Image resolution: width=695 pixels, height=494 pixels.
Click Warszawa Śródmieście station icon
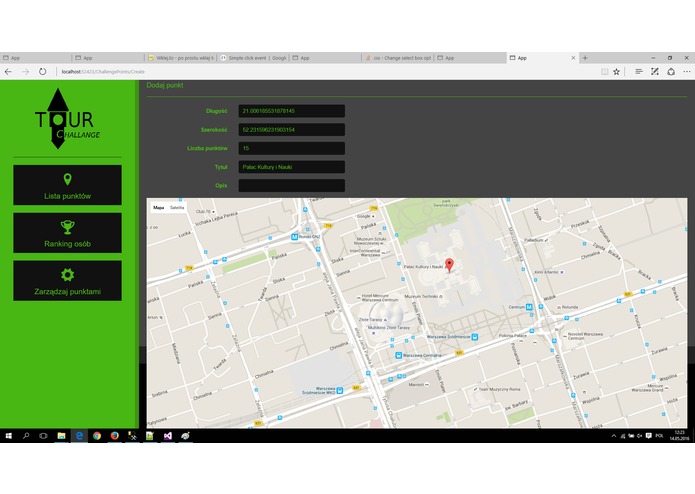(x=475, y=337)
